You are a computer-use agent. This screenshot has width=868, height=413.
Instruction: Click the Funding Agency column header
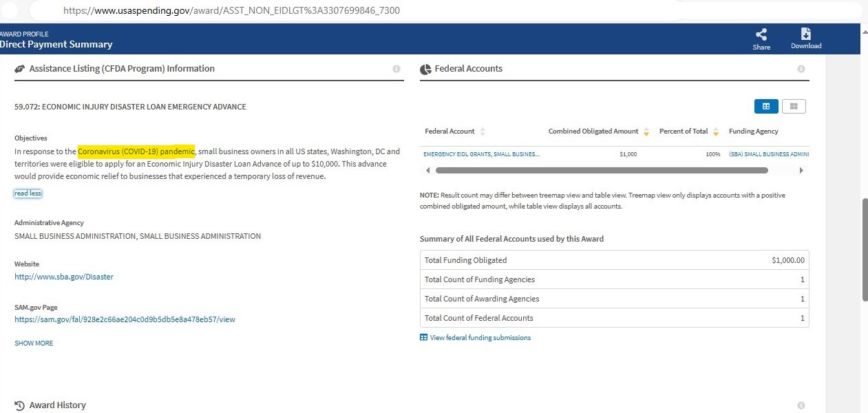[754, 131]
